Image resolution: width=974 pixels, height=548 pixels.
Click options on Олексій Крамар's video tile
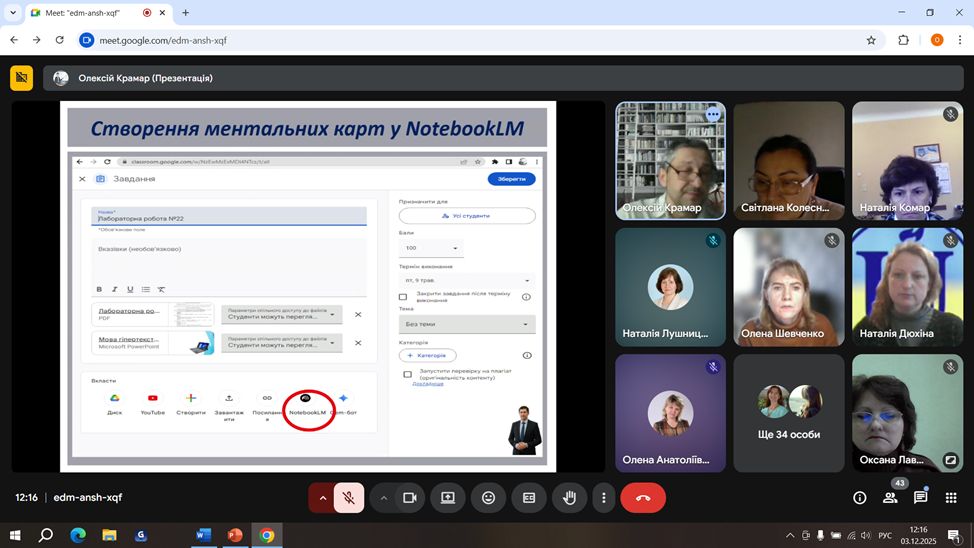click(713, 115)
